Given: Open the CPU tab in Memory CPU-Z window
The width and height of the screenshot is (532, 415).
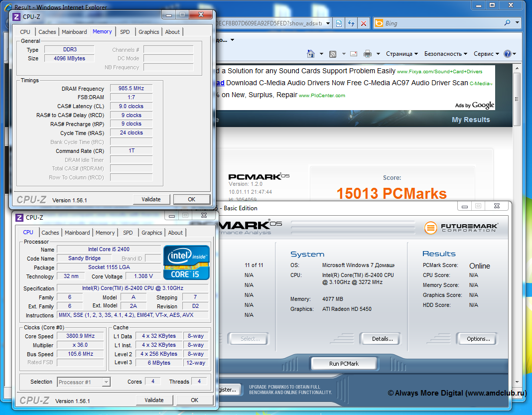Looking at the screenshot, I should pos(25,32).
